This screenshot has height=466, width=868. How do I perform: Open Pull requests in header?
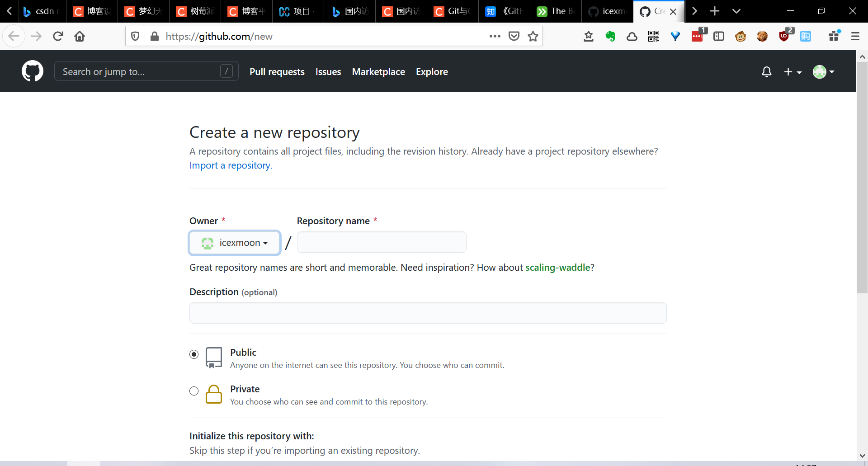click(277, 72)
